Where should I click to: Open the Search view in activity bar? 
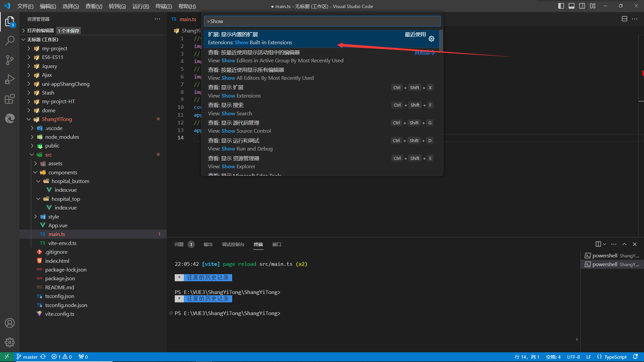10,41
